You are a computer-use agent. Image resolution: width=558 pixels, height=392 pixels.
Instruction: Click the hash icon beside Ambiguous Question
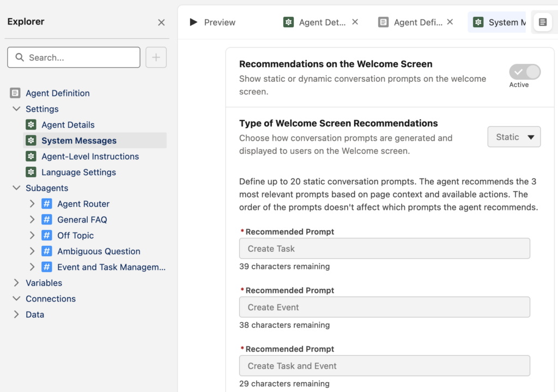click(47, 251)
